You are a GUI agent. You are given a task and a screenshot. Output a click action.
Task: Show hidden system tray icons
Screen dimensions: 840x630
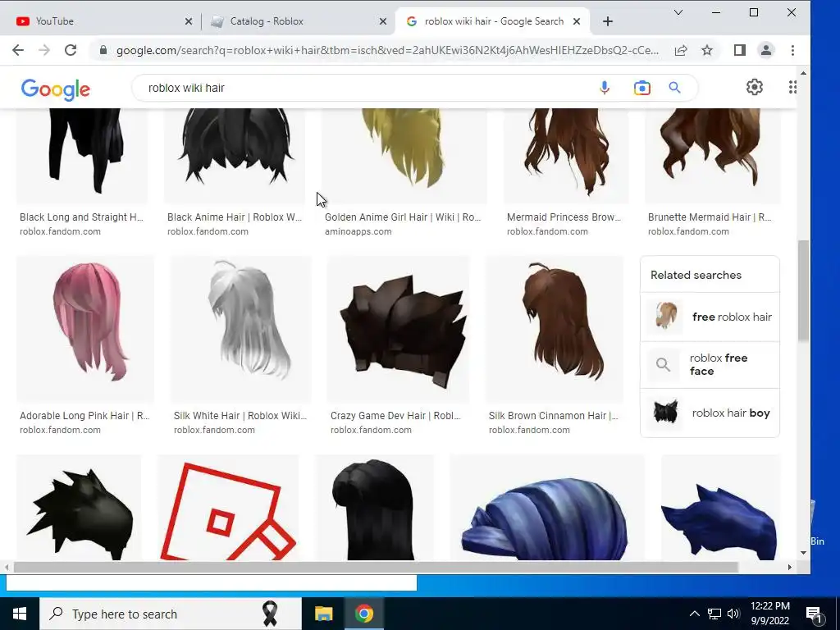694,614
